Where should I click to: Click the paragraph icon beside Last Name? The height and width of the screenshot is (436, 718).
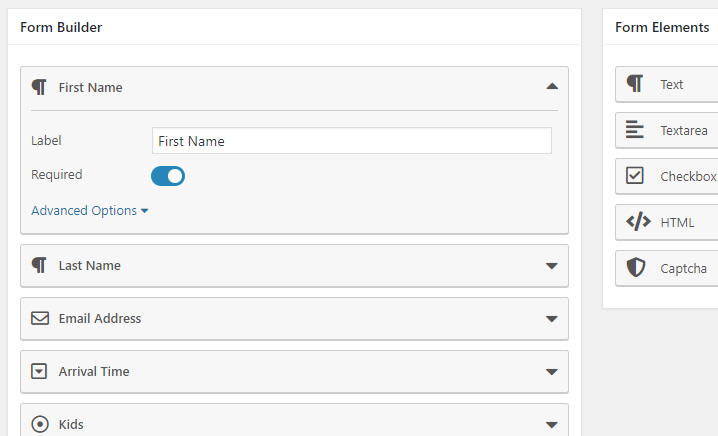[x=39, y=265]
